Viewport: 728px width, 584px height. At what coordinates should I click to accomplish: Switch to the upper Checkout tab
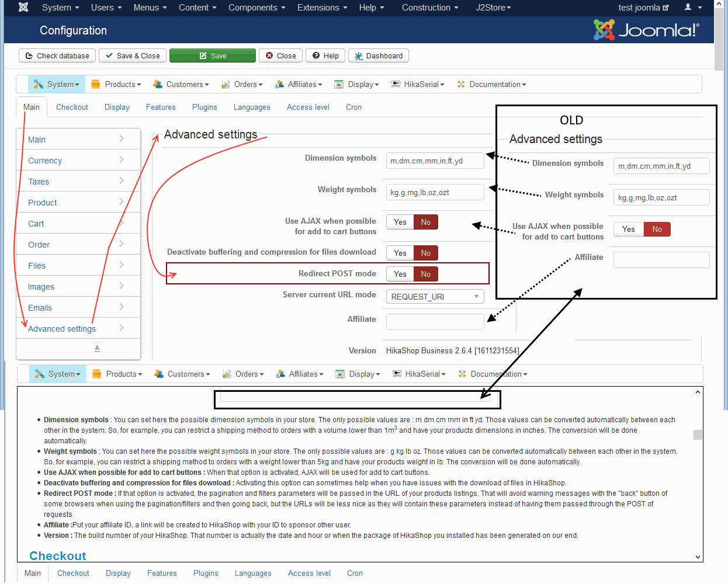click(72, 107)
